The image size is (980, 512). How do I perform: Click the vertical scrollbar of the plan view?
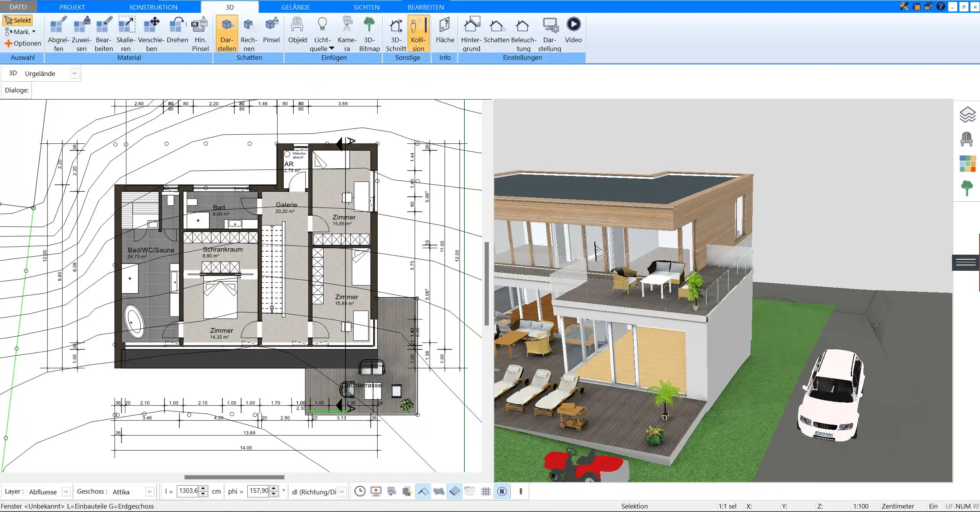click(487, 284)
